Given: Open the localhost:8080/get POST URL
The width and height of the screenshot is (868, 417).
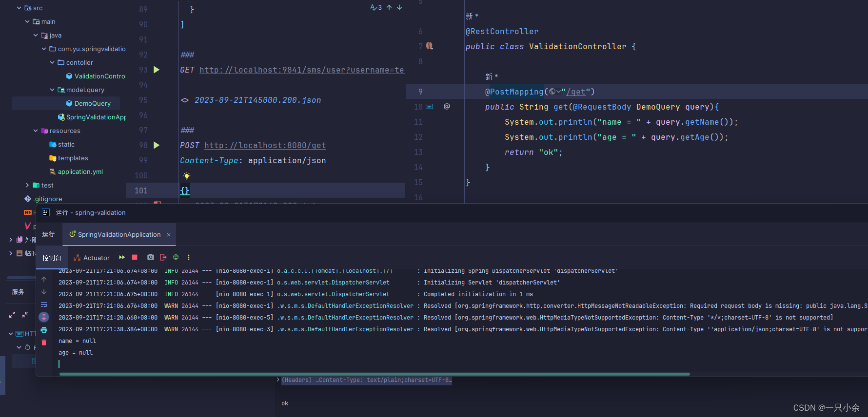Looking at the screenshot, I should coord(265,145).
